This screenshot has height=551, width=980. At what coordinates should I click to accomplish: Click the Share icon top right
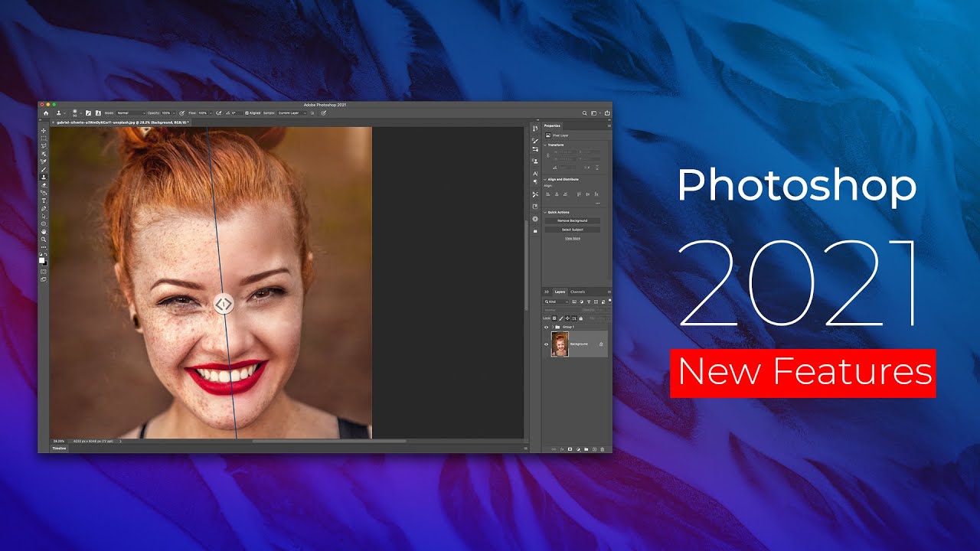[607, 113]
